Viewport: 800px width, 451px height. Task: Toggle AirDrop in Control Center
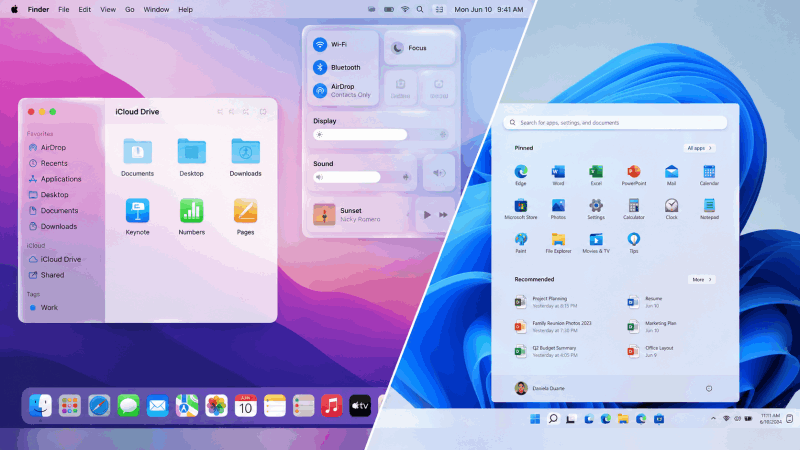[320, 91]
